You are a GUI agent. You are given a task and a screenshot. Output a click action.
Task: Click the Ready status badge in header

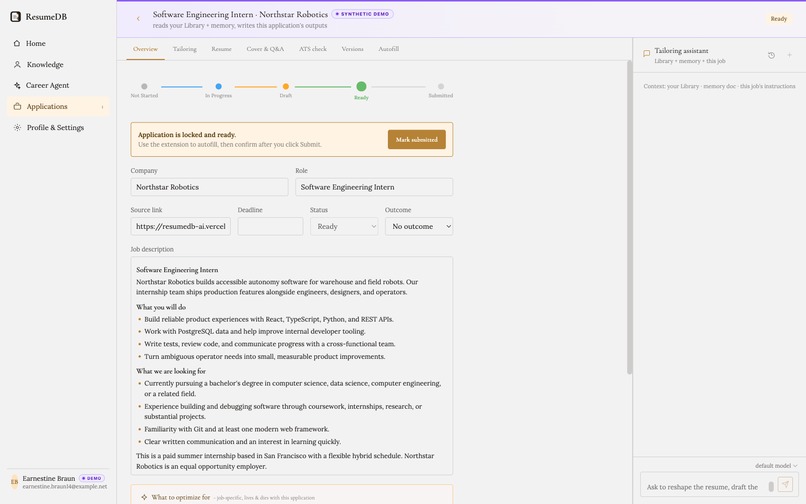tap(778, 19)
